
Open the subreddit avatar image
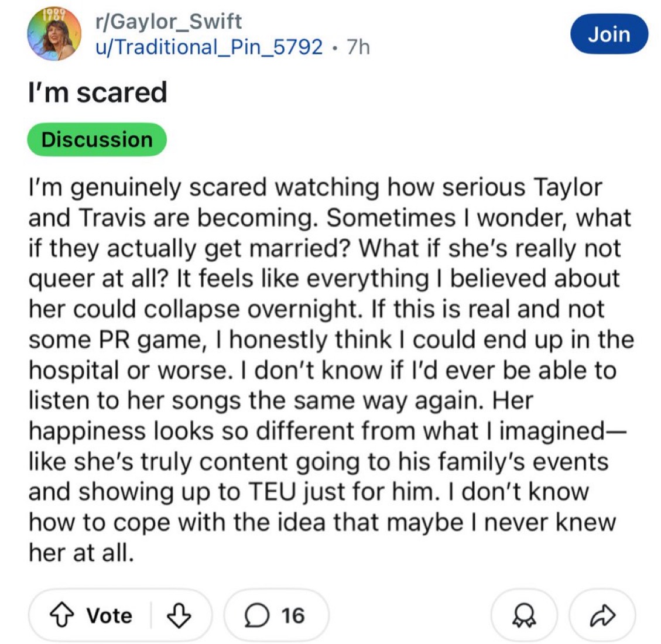click(54, 35)
